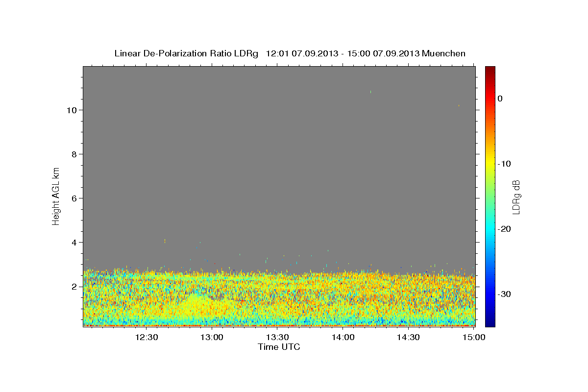
Task: Click the 15:00 time tick label
Action: (474, 337)
